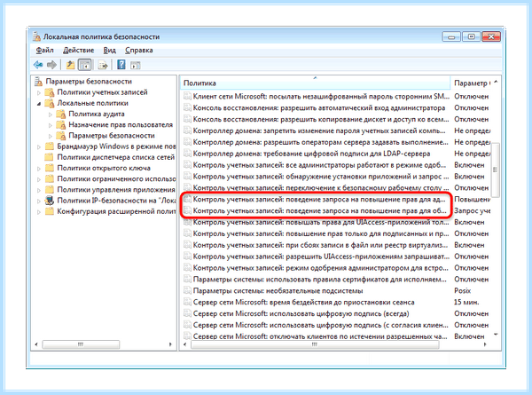Click scroll-down arrow of policy list
Image resolution: width=532 pixels, height=395 pixels.
[496, 335]
